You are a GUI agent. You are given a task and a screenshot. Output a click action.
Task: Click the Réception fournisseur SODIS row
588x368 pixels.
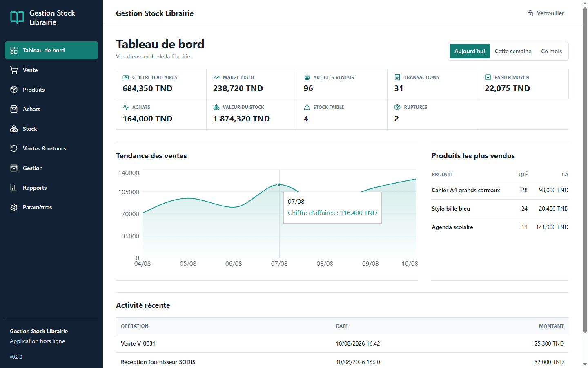(342, 361)
